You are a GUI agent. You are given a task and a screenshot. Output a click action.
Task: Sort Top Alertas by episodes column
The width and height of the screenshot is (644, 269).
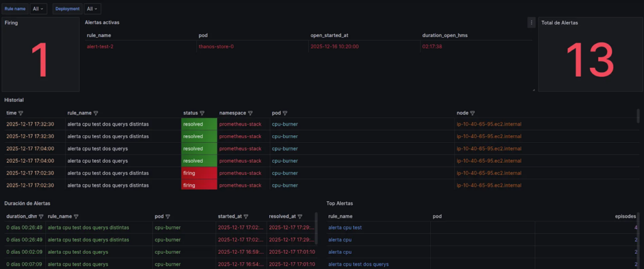[x=625, y=216]
